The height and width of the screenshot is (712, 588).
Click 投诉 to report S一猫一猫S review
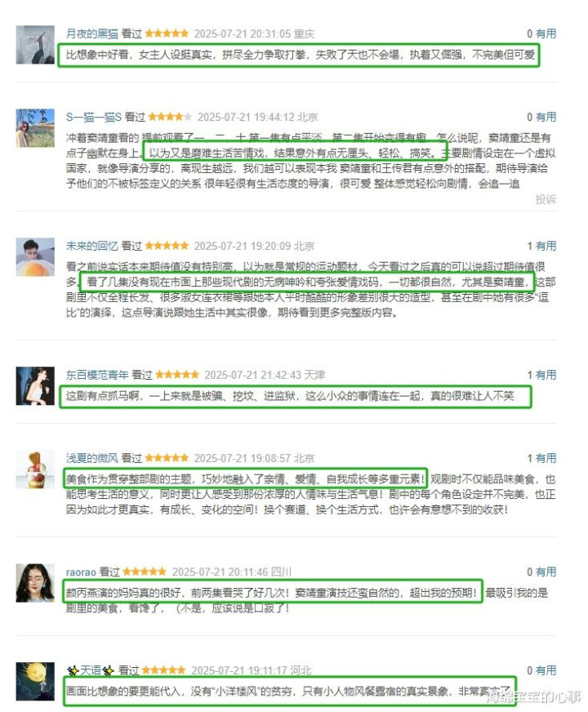546,199
